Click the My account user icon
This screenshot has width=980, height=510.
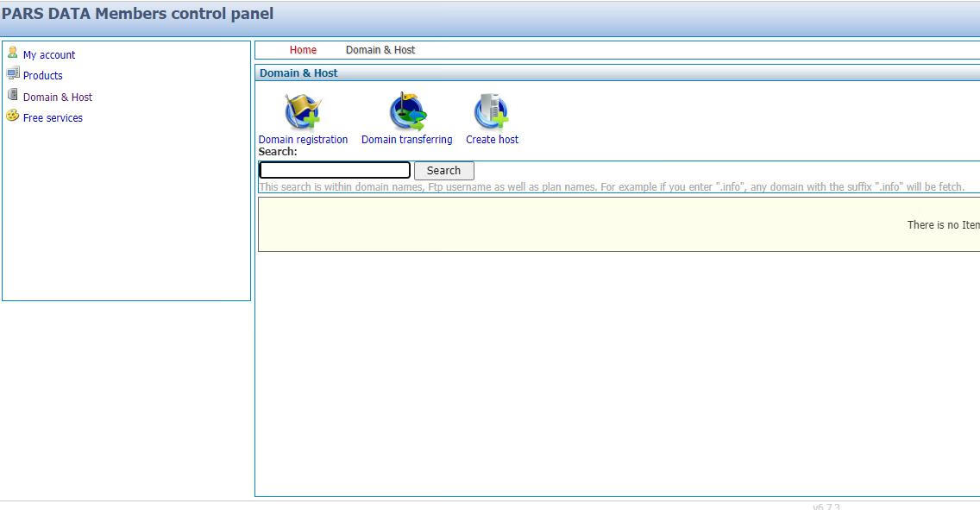click(12, 53)
